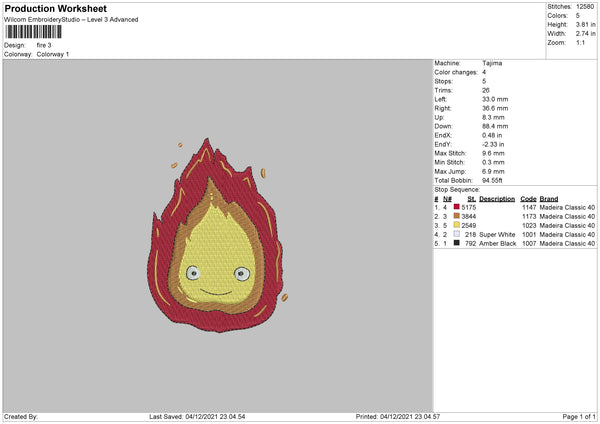
Task: Click the flame embroidery design preview
Action: pyautogui.click(x=217, y=235)
